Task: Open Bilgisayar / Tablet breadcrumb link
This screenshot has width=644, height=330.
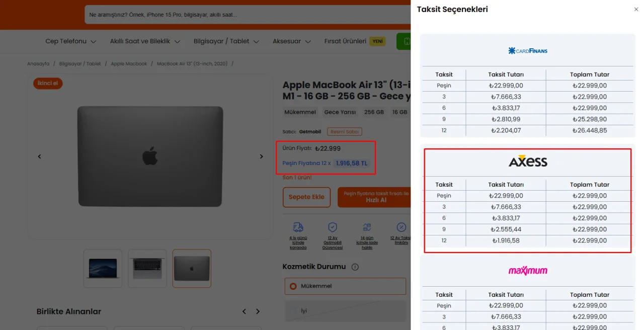Action: (80, 64)
